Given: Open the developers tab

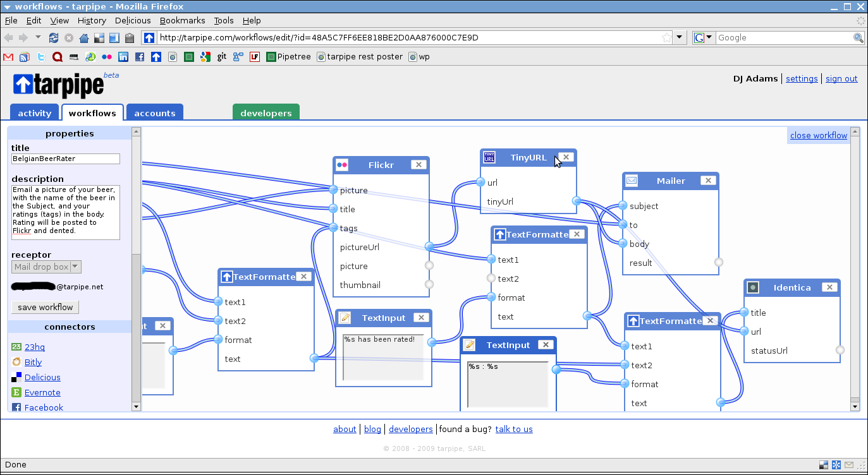Looking at the screenshot, I should (x=266, y=113).
